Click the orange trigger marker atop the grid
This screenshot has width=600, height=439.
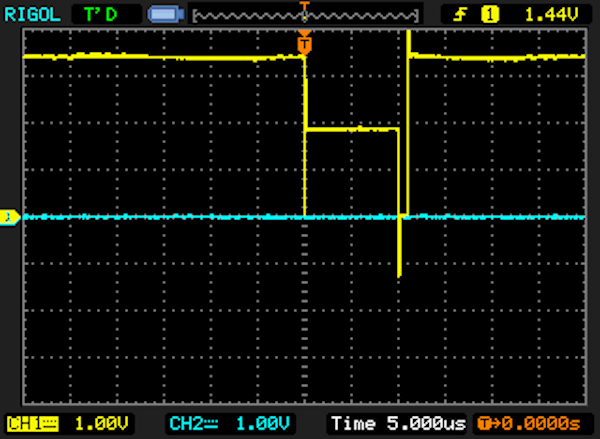click(305, 44)
